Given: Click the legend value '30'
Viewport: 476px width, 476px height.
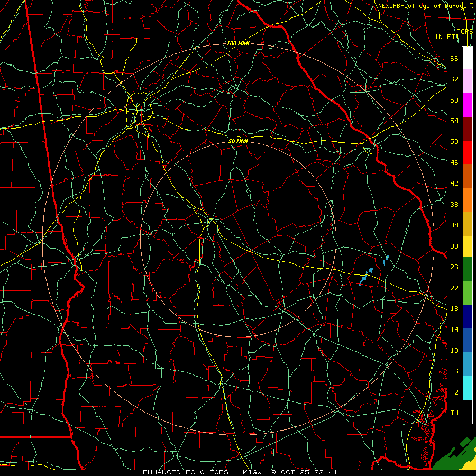Looking at the screenshot, I should pyautogui.click(x=454, y=246).
